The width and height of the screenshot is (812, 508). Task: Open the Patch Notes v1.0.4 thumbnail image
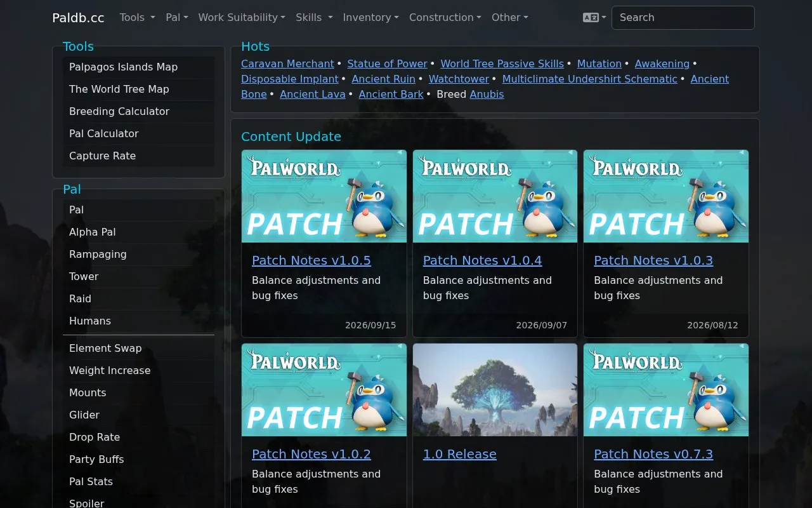click(x=495, y=196)
